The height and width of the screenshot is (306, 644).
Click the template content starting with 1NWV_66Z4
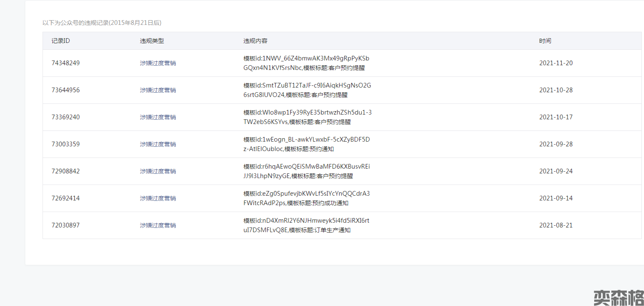[306, 63]
